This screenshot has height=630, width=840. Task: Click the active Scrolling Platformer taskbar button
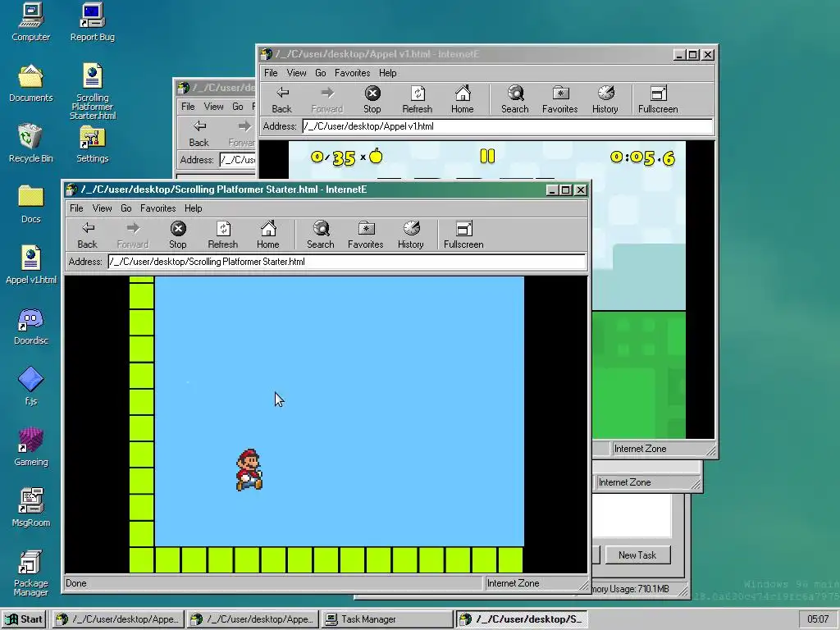[x=523, y=619]
